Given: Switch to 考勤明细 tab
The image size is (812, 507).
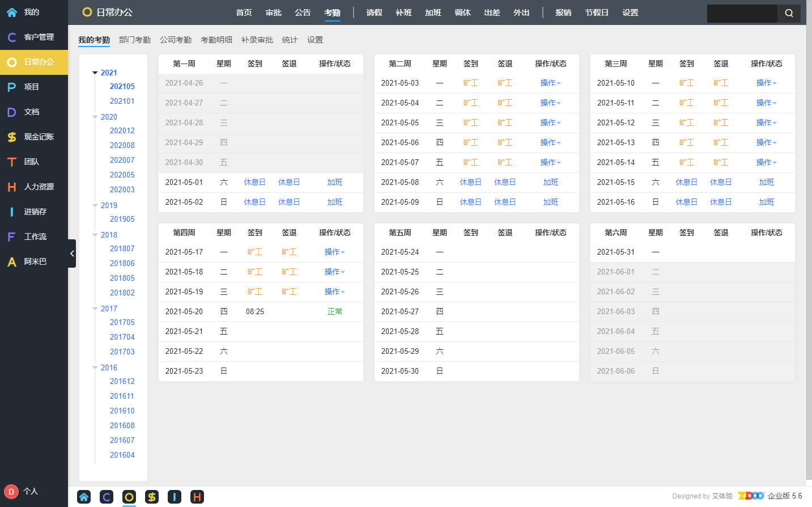Looking at the screenshot, I should tap(216, 40).
